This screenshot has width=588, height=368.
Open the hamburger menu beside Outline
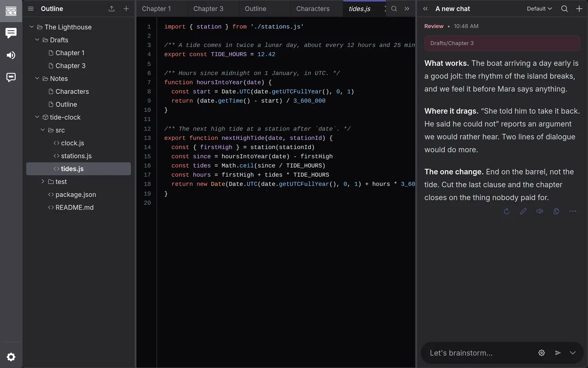tap(31, 9)
